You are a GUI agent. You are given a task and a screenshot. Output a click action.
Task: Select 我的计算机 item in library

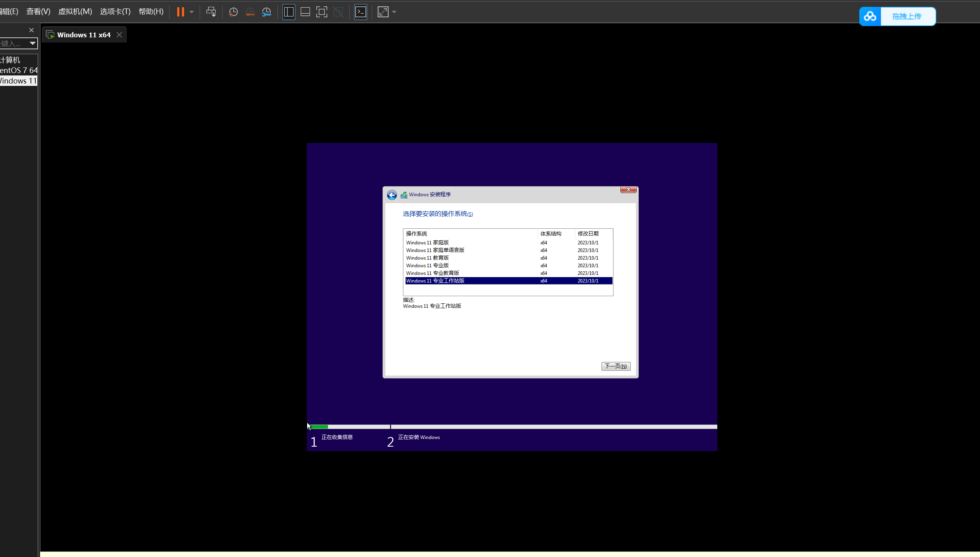coord(10,60)
